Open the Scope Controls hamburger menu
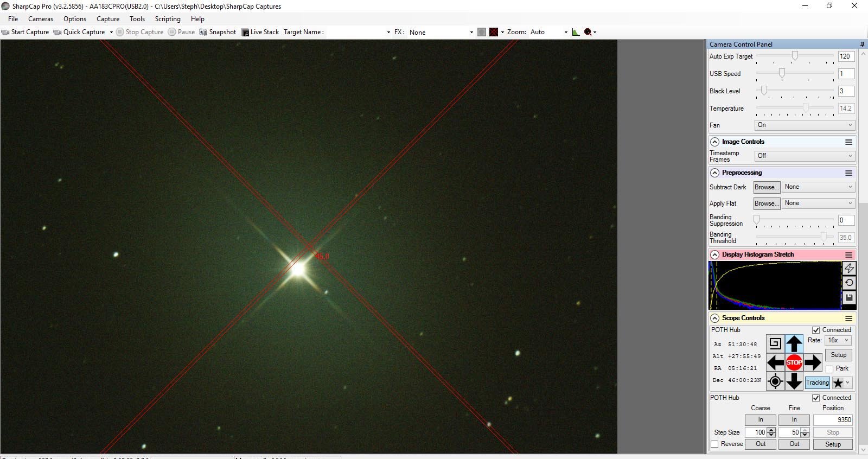Image resolution: width=868 pixels, height=459 pixels. coord(848,318)
